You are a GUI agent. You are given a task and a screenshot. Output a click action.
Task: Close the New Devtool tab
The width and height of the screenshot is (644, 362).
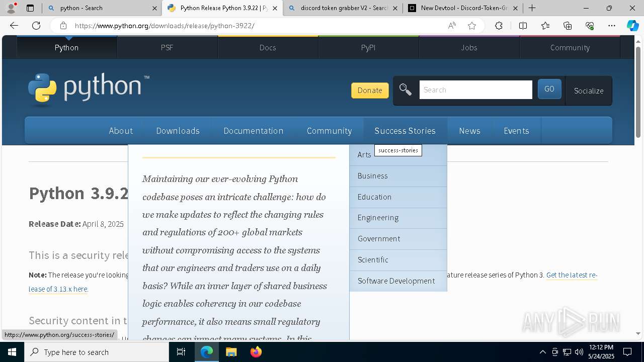[x=515, y=8]
